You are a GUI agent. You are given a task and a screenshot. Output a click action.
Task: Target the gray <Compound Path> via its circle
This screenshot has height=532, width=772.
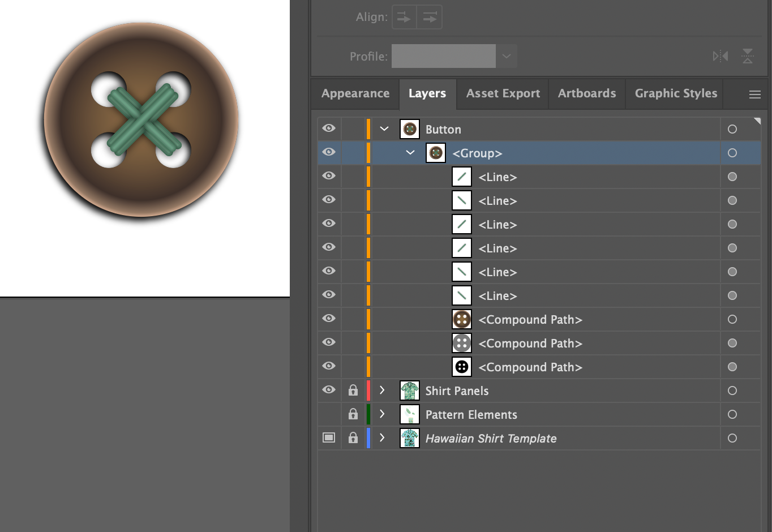(732, 343)
